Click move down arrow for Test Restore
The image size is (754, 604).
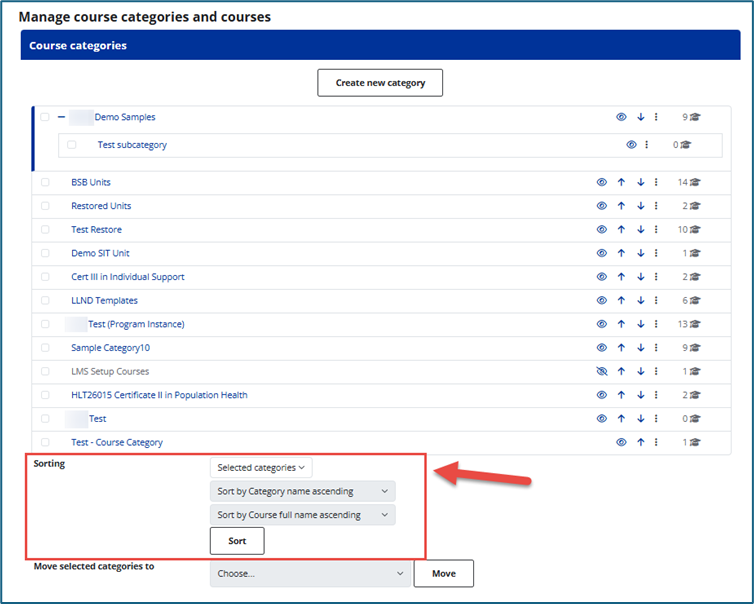tap(640, 230)
